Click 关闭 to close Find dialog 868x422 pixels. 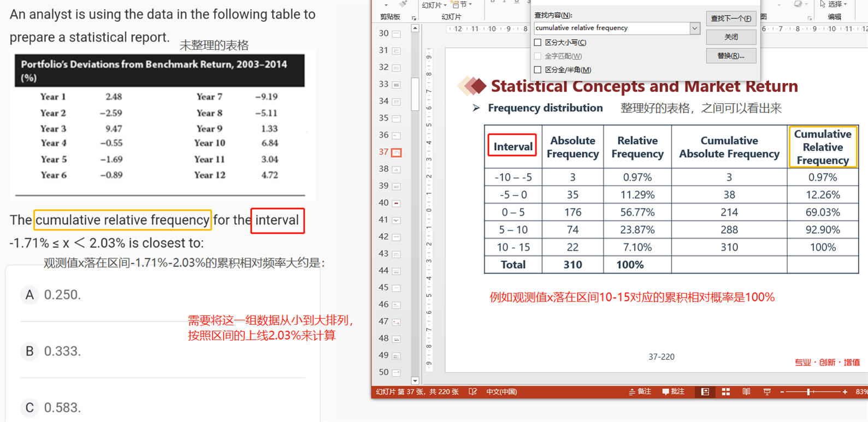731,37
